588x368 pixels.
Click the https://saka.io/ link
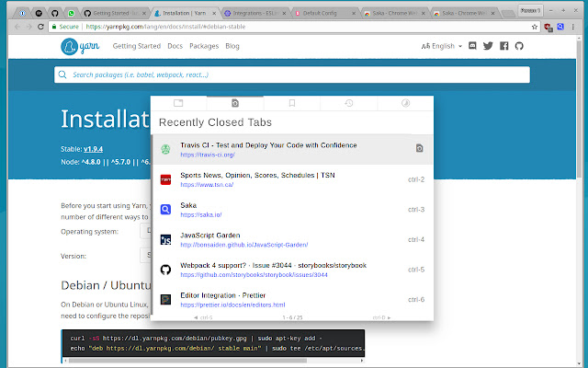[x=201, y=214]
